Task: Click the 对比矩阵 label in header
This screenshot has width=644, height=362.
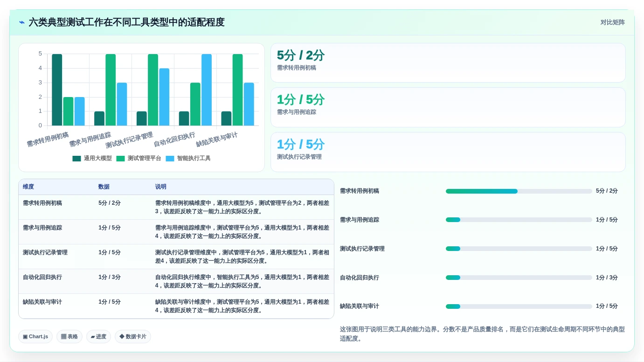Action: coord(612,22)
